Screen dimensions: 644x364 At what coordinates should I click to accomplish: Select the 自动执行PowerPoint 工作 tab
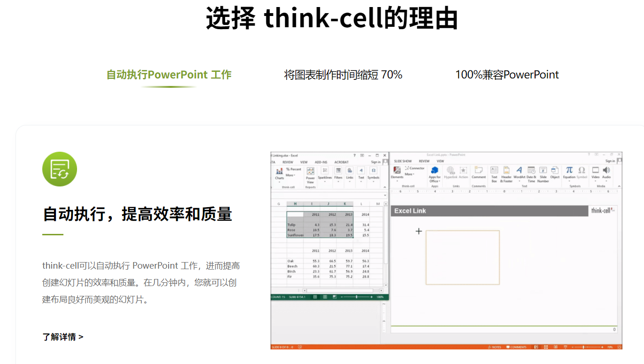click(x=169, y=75)
